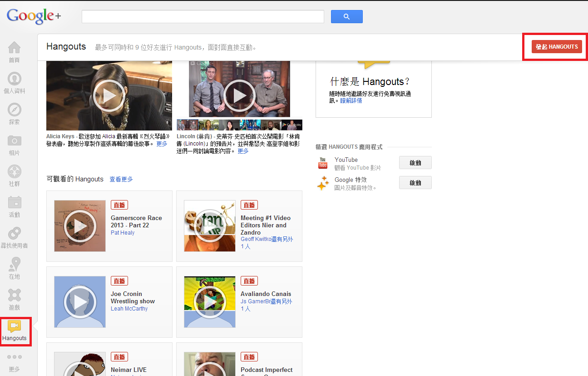Screen dimensions: 588x376
Task: Click 更多 link under Alicia Keys description
Action: coord(162,144)
